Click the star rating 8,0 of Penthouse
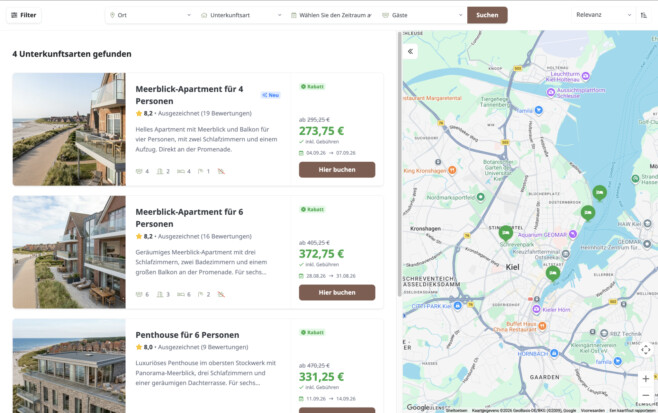Screen dimensions: 658x413 click(x=192, y=347)
